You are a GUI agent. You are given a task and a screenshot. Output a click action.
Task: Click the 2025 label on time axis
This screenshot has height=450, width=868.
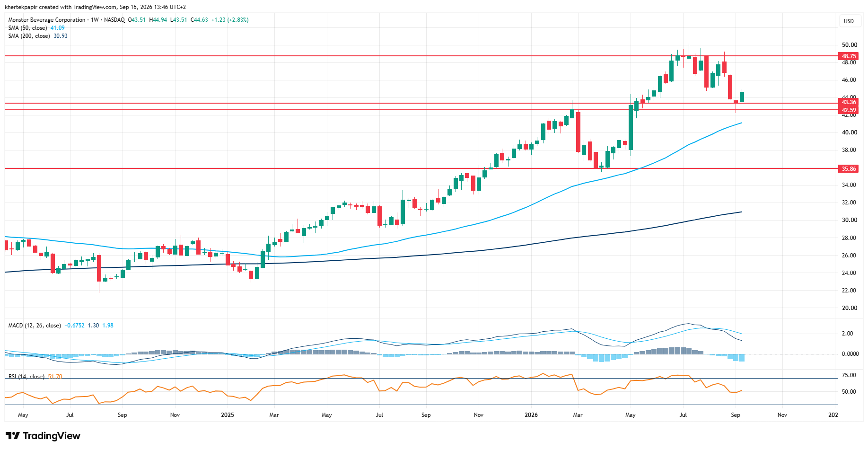click(x=228, y=415)
